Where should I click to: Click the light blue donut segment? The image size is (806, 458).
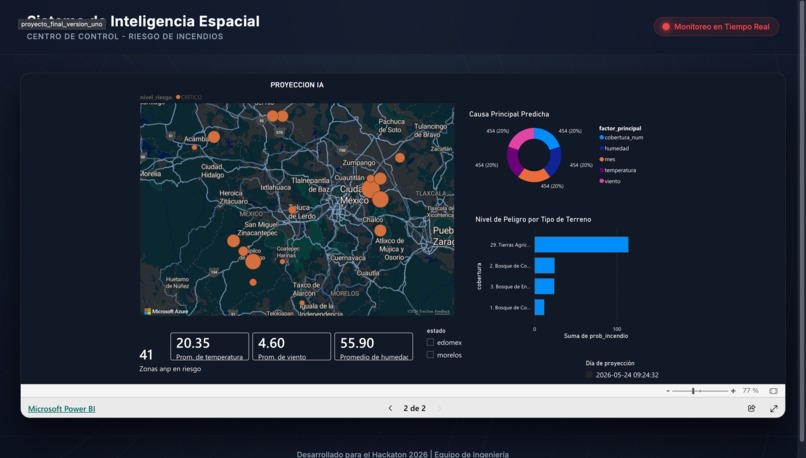click(547, 137)
